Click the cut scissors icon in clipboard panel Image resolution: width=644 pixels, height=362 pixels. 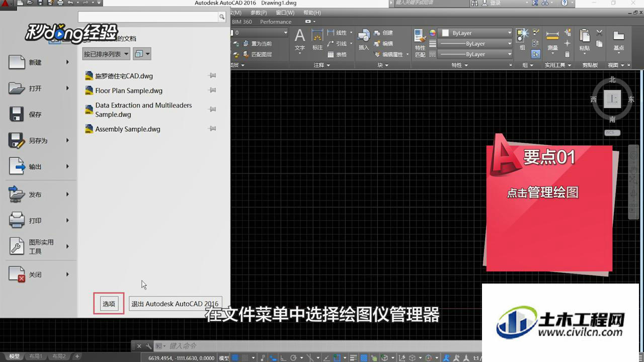pos(599,33)
